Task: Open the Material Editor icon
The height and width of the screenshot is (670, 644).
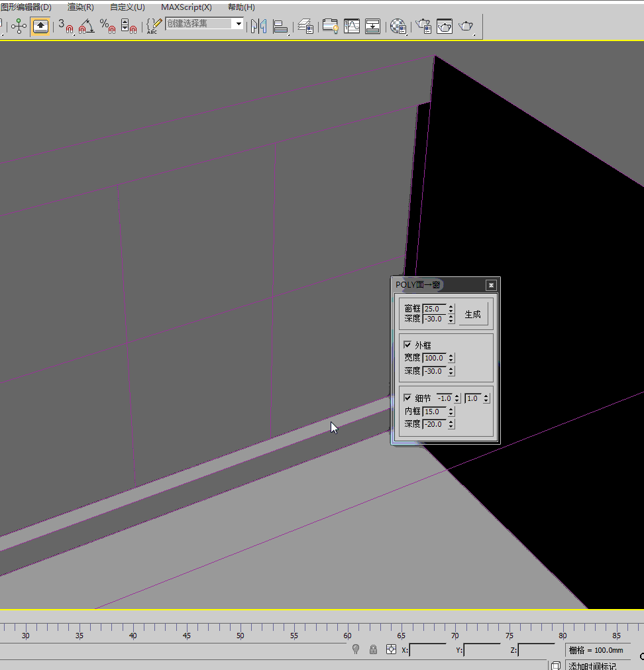Action: coord(398,27)
